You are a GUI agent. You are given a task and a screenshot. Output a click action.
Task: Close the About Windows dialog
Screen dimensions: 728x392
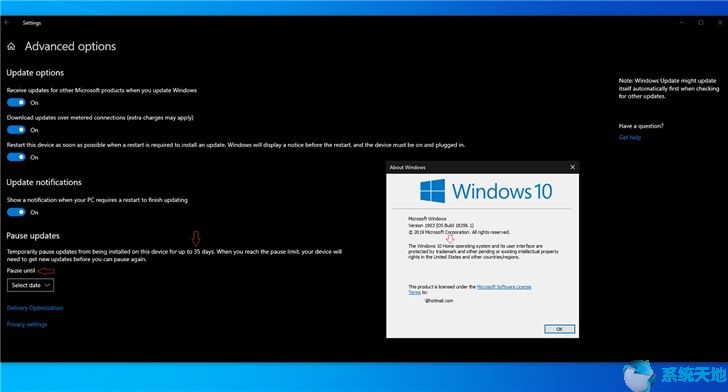[572, 167]
